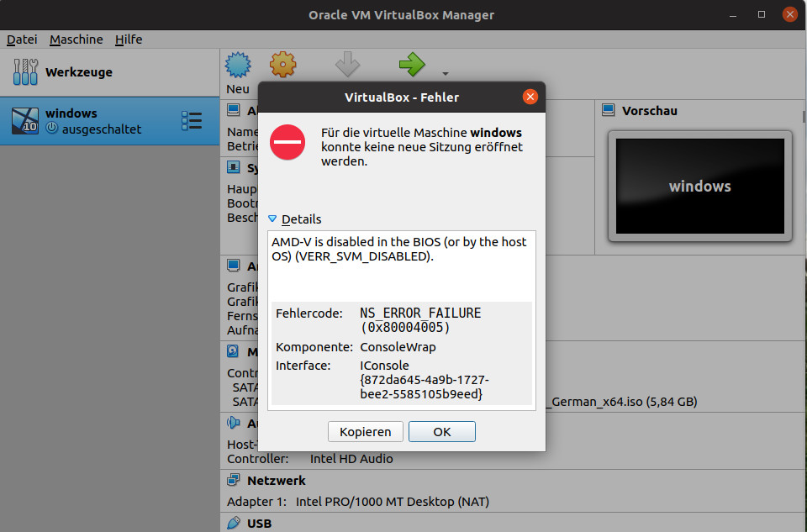Viewport: 807px width, 532px height.
Task: Open the Hilfe menu
Action: coord(129,40)
